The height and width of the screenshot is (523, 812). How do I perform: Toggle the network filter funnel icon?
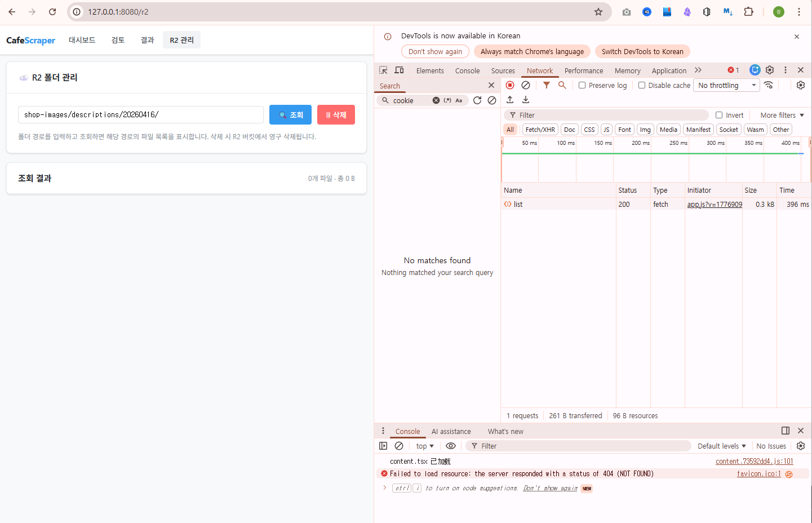click(x=546, y=85)
